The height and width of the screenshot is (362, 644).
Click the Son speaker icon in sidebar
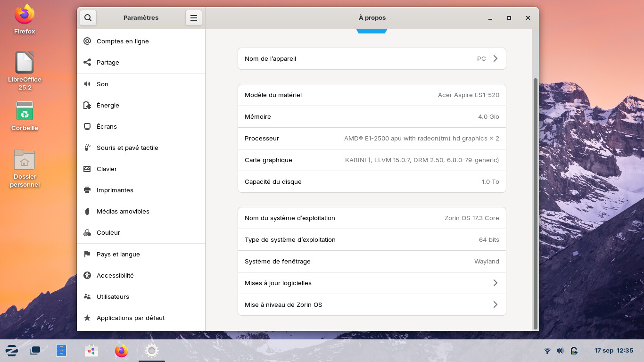[x=87, y=84]
